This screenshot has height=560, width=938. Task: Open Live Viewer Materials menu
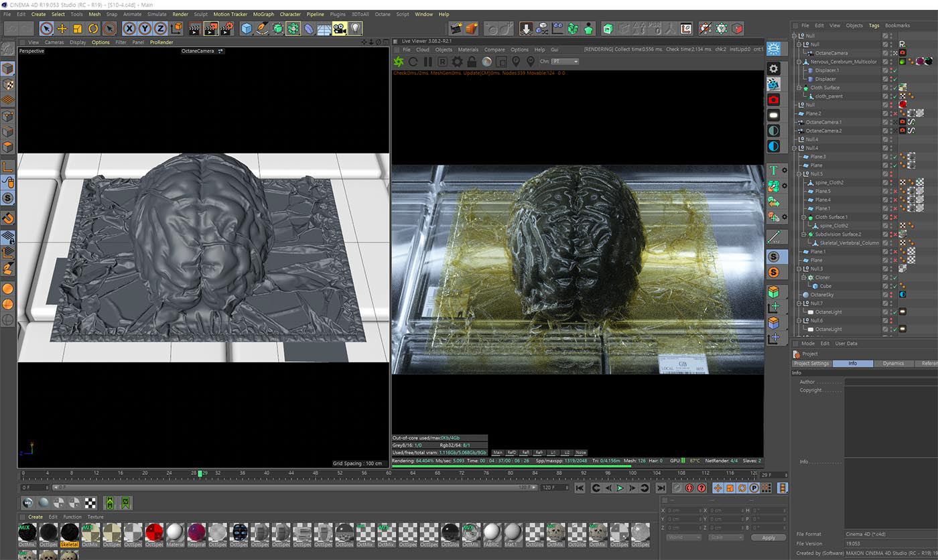(468, 50)
